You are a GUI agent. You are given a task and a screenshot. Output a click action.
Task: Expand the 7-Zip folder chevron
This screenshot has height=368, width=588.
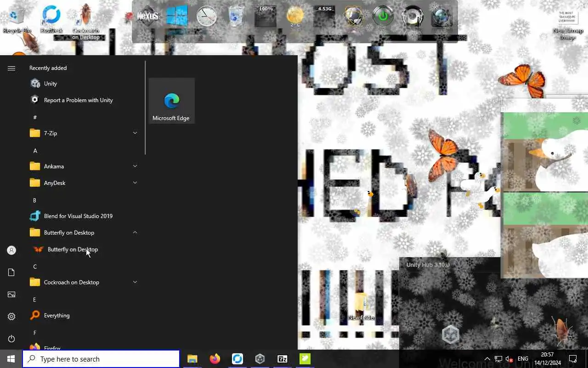[x=135, y=133]
